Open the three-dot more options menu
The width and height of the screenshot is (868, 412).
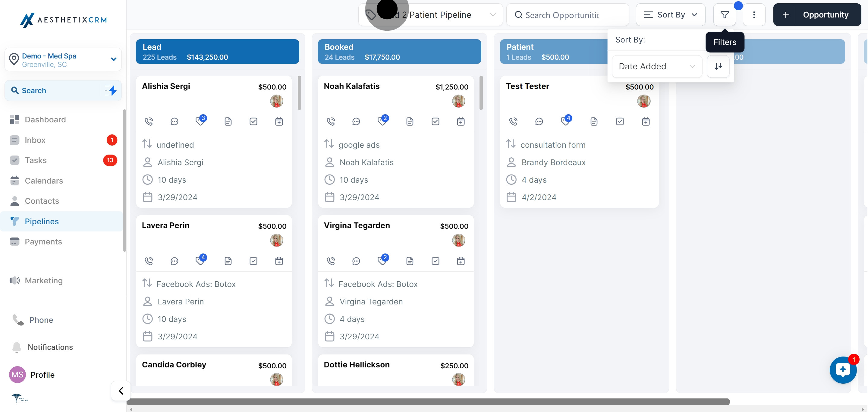tap(754, 15)
